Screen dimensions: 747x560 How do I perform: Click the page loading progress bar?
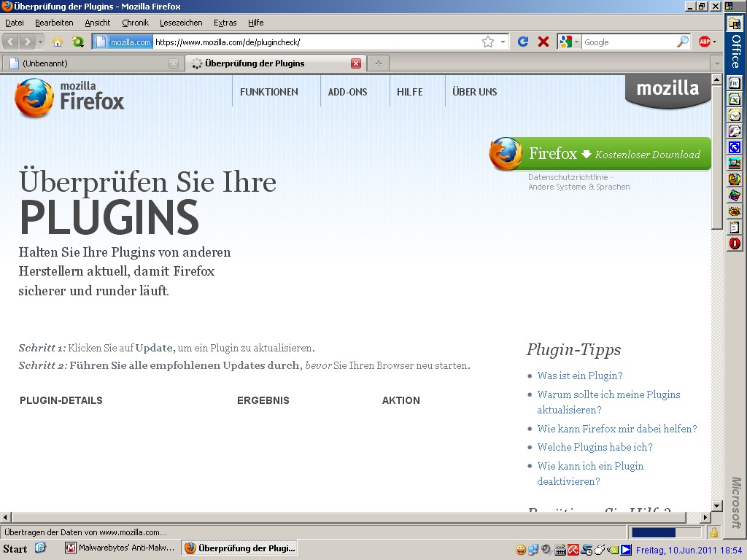coord(666,532)
